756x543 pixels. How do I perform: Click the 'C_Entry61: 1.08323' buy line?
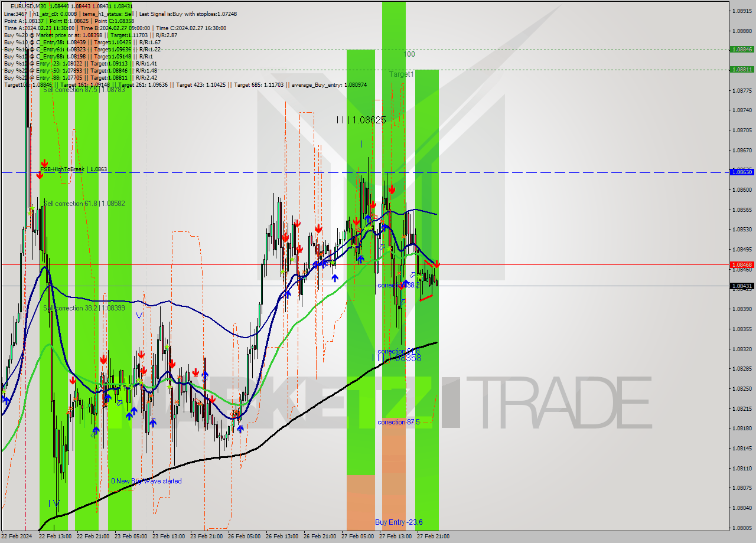pyautogui.click(x=82, y=49)
